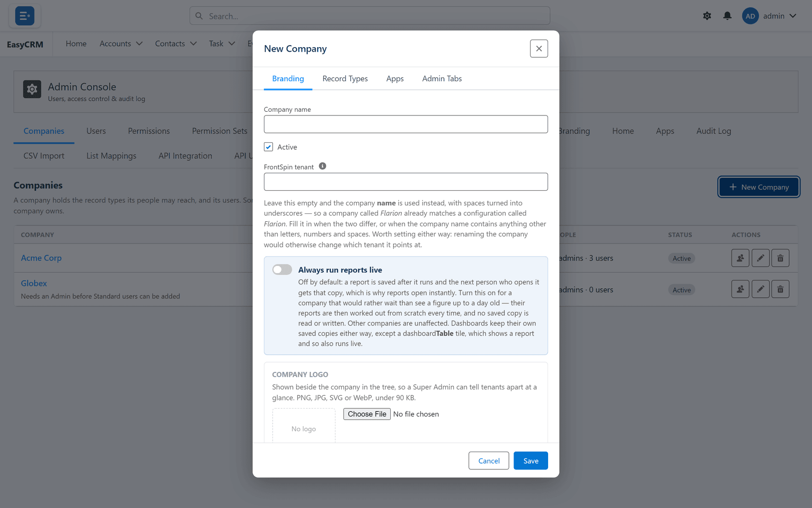Choose a file for company logo
This screenshot has height=508, width=812.
(367, 414)
